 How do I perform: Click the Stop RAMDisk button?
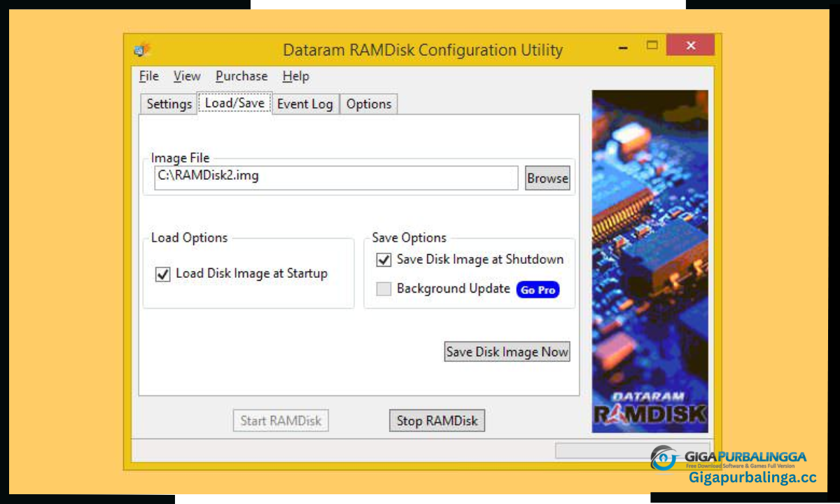point(437,421)
